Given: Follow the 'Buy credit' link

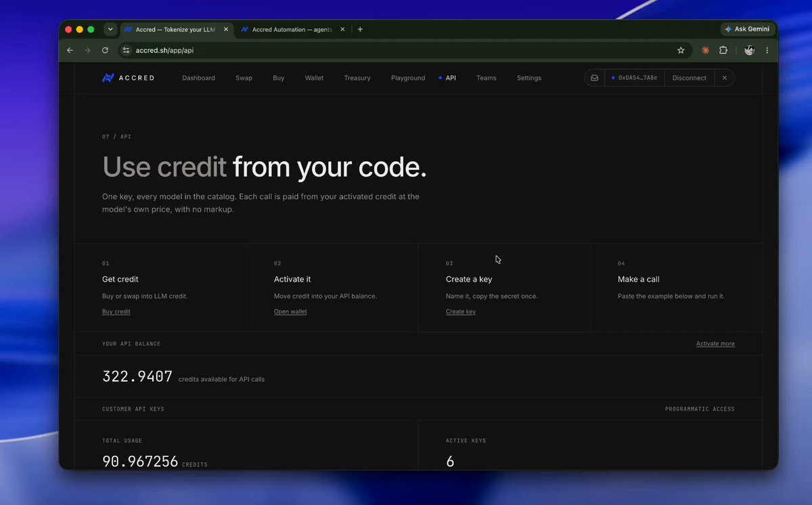Looking at the screenshot, I should [x=116, y=311].
